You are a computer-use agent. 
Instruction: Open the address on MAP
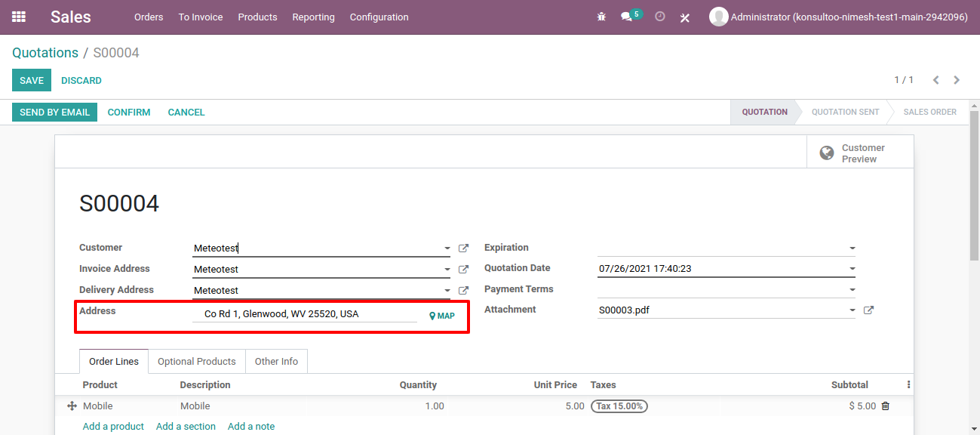(x=442, y=316)
